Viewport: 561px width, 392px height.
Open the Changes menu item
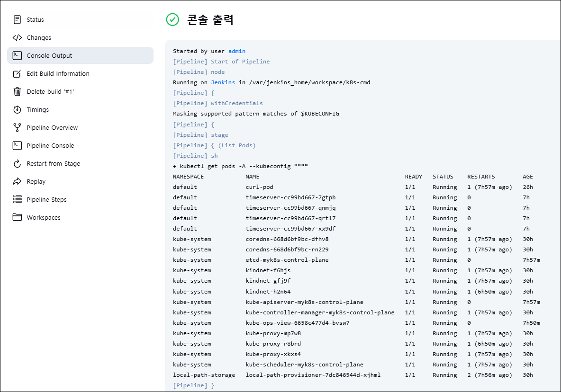(80, 37)
